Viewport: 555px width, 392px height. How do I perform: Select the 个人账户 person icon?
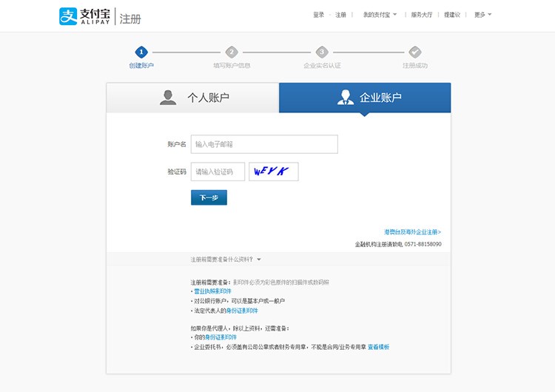[168, 98]
